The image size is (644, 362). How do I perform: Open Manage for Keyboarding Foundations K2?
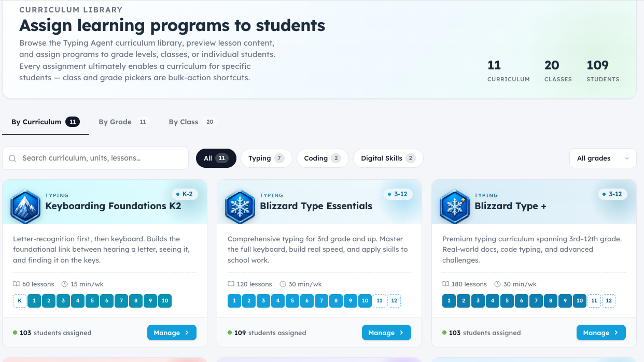[172, 333]
